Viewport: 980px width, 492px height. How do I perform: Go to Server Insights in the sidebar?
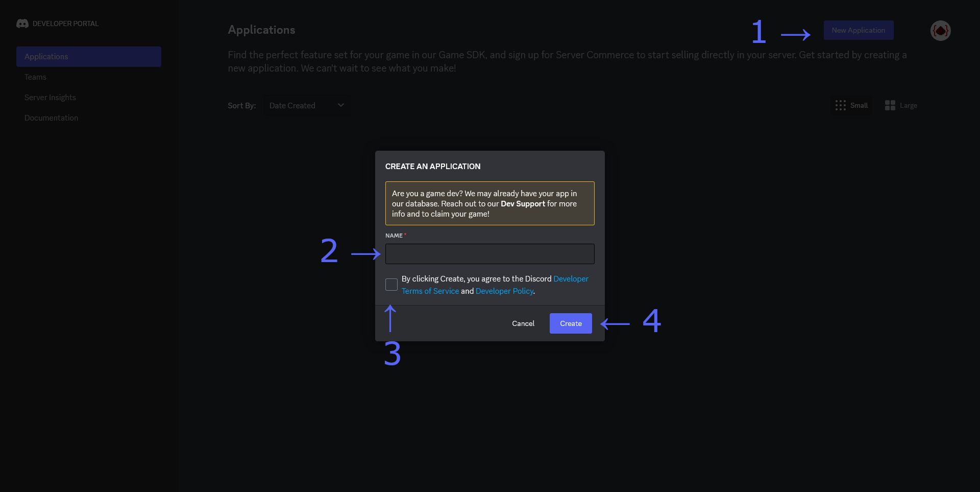coord(50,98)
